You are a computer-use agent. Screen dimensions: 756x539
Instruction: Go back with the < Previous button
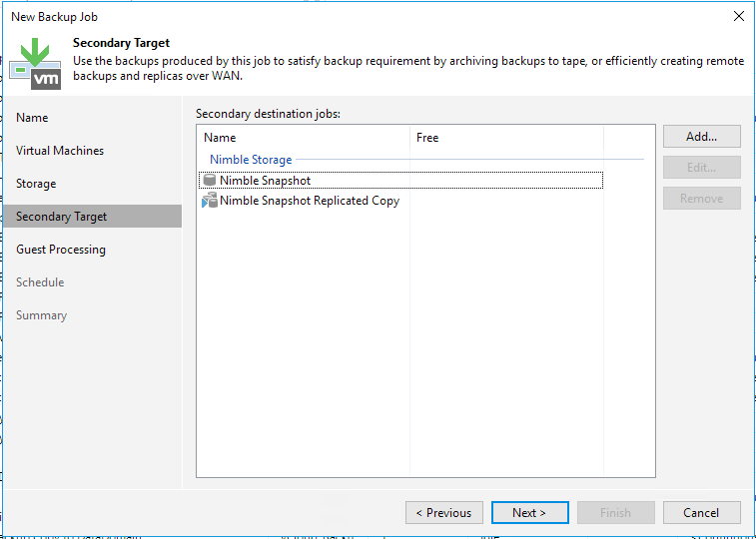(x=444, y=513)
